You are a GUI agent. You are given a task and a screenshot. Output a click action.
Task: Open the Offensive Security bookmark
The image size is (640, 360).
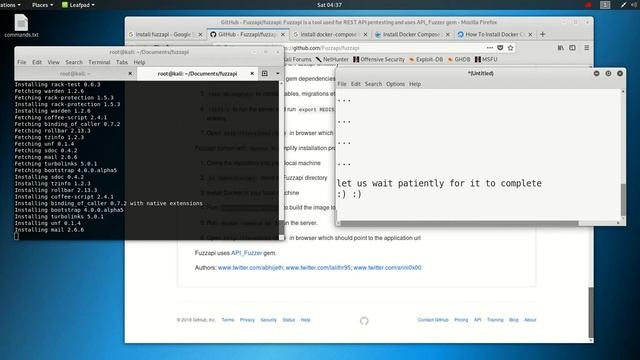[x=379, y=60]
